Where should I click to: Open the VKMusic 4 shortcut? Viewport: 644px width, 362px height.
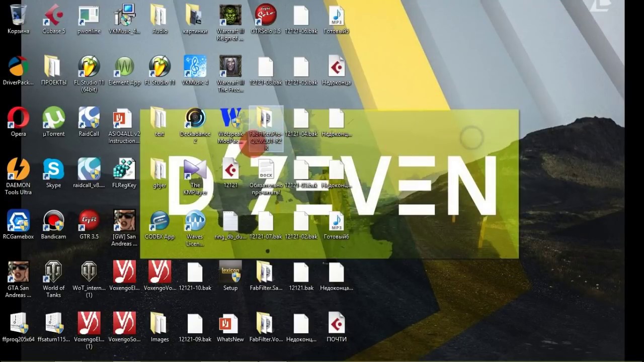pos(195,70)
